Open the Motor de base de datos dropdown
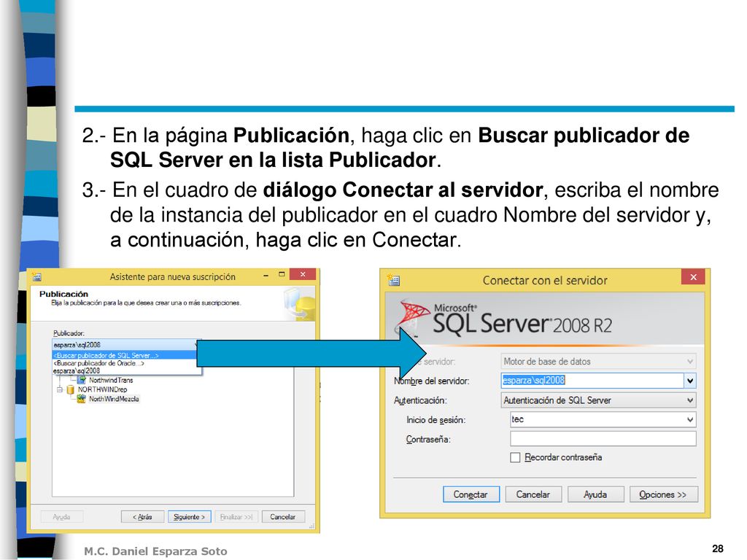 (598, 362)
